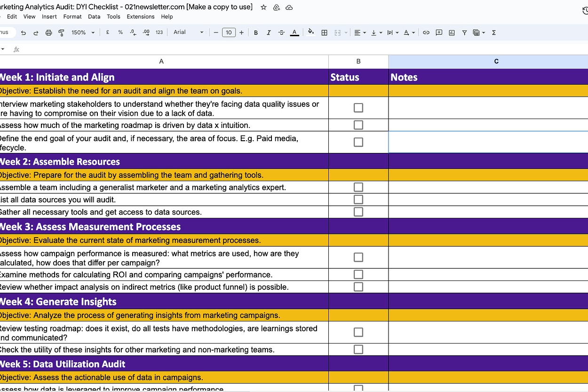Click the merge cells icon
This screenshot has height=392, width=588.
point(337,32)
